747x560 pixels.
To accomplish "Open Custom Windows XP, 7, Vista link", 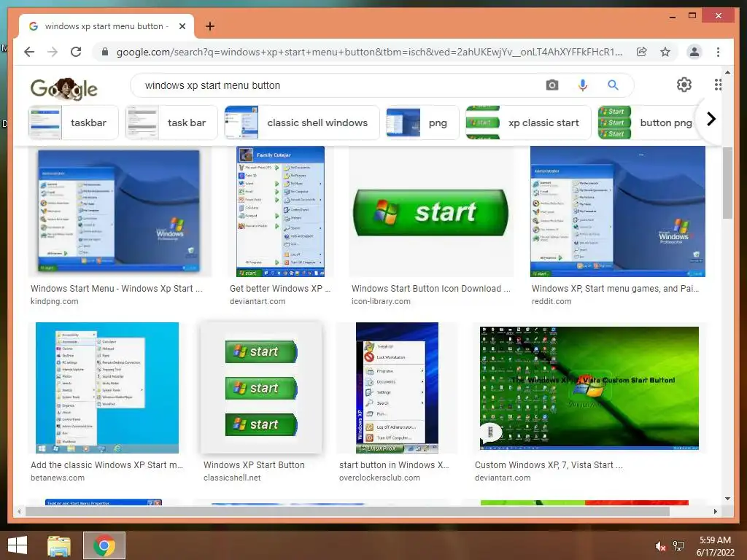I will pos(549,465).
